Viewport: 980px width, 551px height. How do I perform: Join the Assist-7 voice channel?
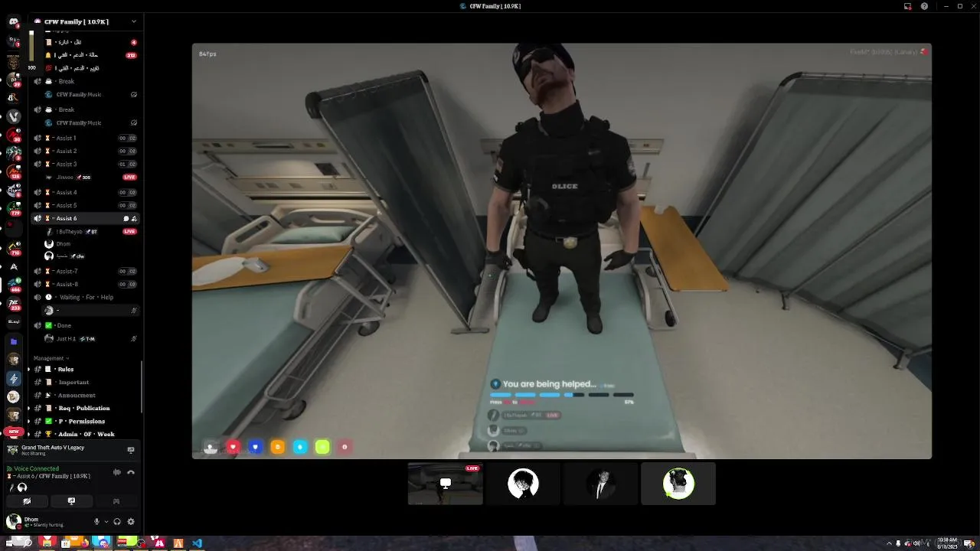tap(85, 271)
